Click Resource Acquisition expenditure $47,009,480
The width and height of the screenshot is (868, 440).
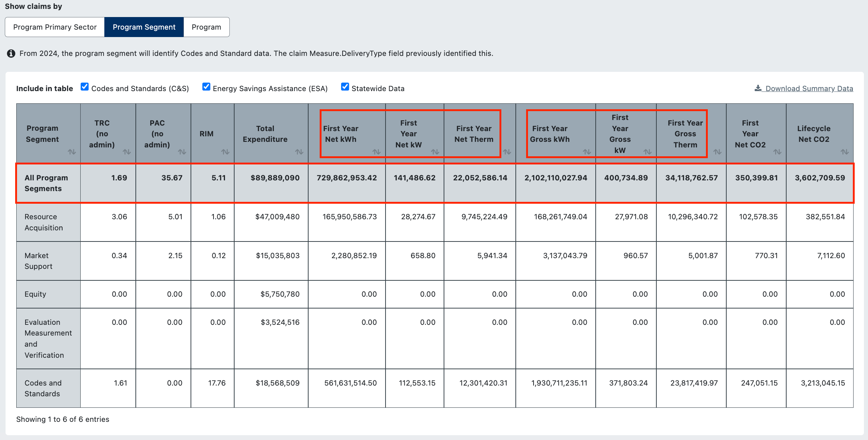[277, 217]
